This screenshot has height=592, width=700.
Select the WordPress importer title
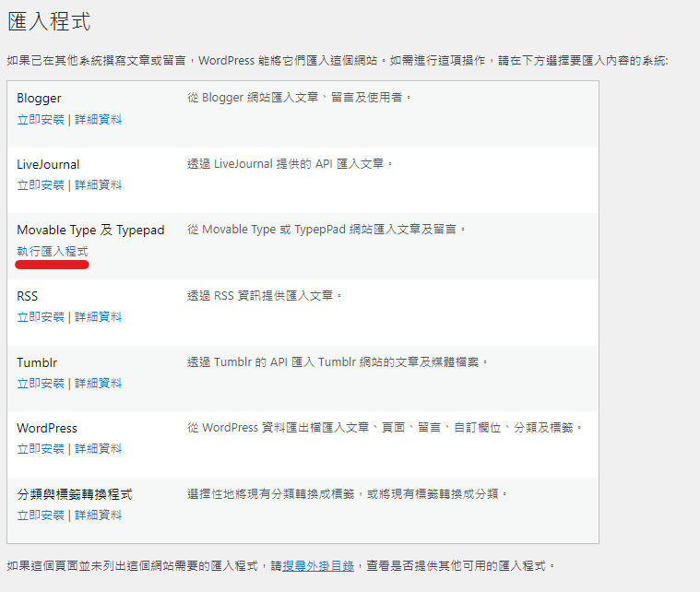[x=47, y=428]
